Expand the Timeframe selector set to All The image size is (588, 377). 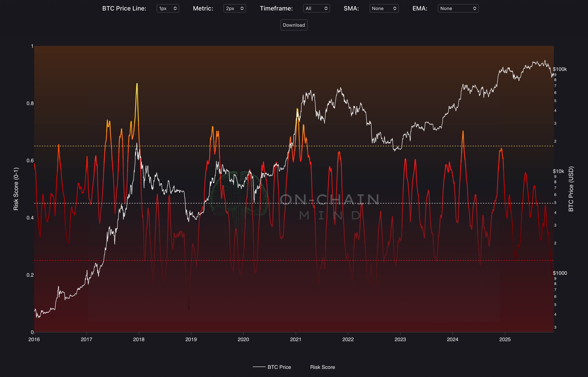point(316,8)
